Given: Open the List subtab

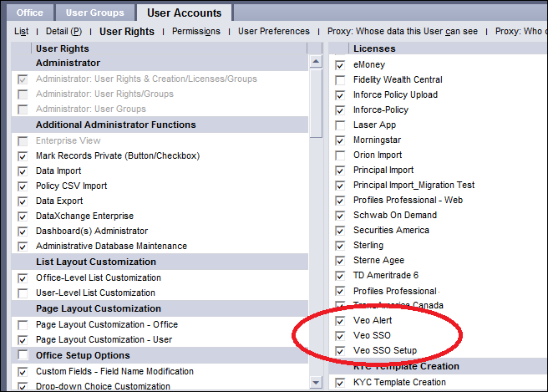Looking at the screenshot, I should tap(22, 32).
